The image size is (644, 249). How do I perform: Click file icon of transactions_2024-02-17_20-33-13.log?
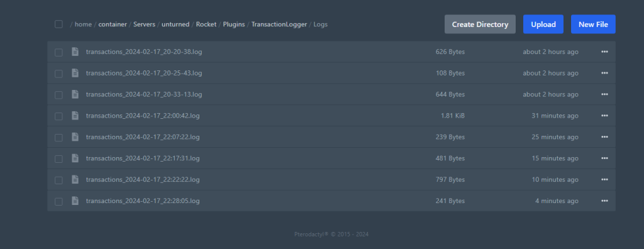pyautogui.click(x=75, y=94)
